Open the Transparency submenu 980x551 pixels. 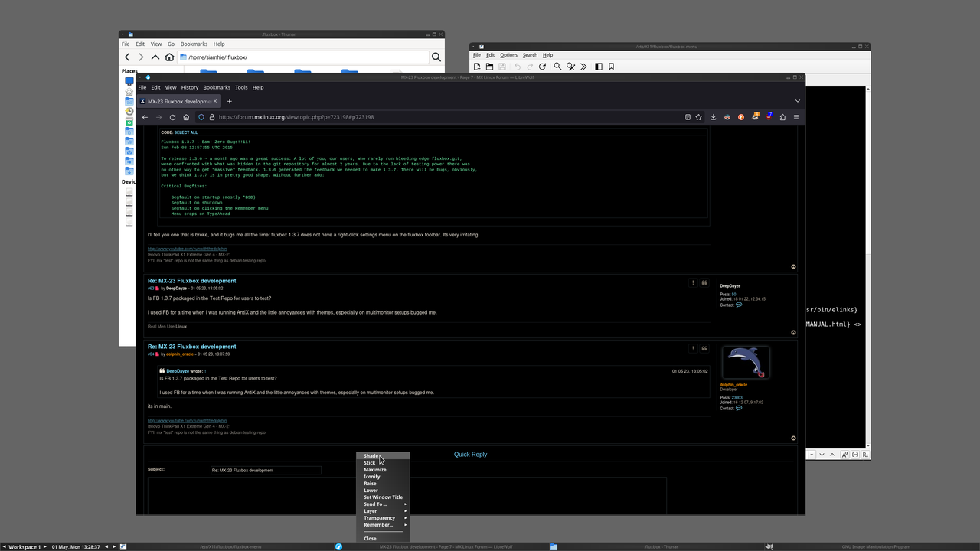[x=384, y=518]
